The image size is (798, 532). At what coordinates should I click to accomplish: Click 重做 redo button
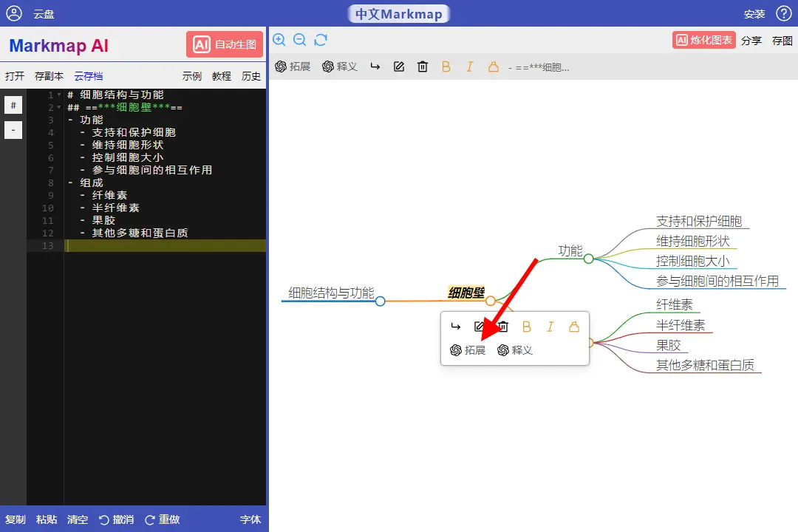(x=163, y=519)
